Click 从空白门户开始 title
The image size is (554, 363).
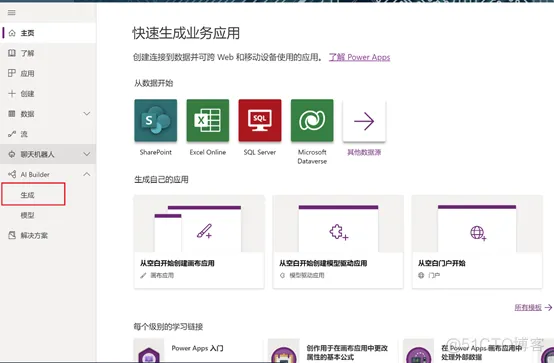(442, 263)
